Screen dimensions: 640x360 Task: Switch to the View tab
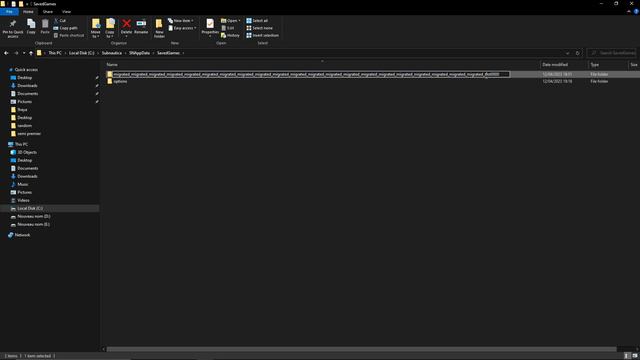click(x=66, y=12)
